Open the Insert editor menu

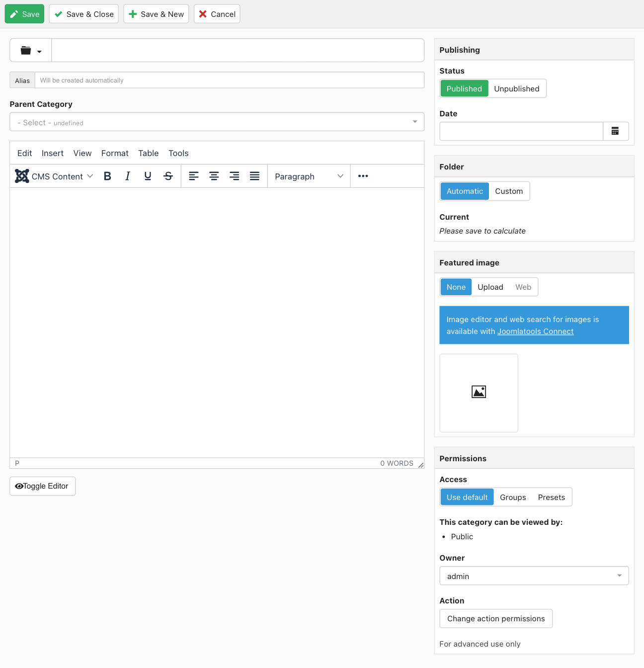pos(53,153)
